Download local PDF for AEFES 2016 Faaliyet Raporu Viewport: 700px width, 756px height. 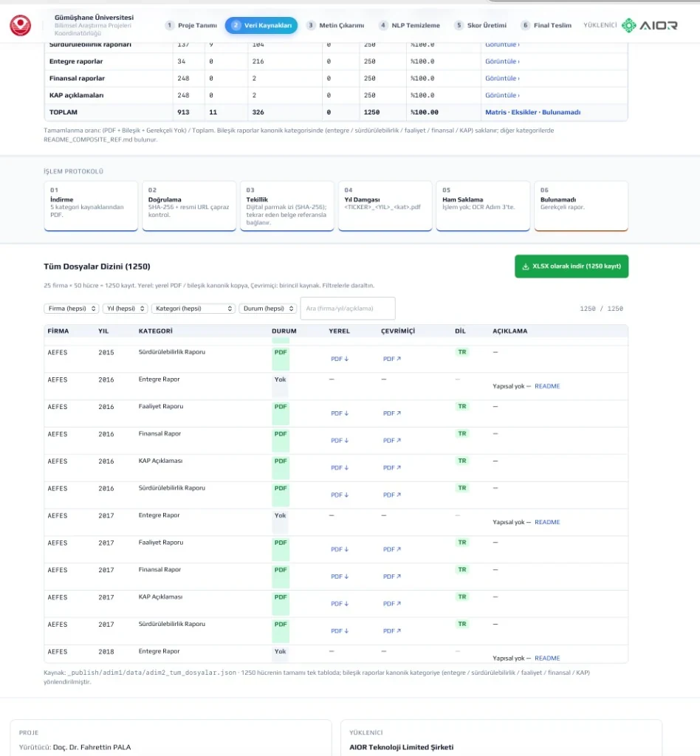(340, 413)
